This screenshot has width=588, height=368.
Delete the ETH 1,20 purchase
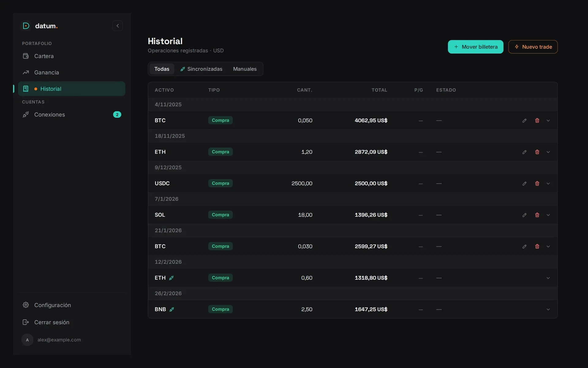tap(537, 152)
